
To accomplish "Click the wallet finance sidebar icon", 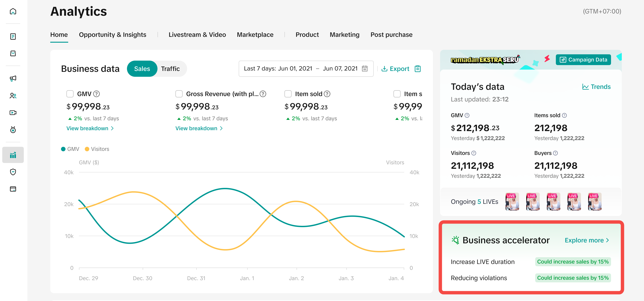I will coord(13,189).
